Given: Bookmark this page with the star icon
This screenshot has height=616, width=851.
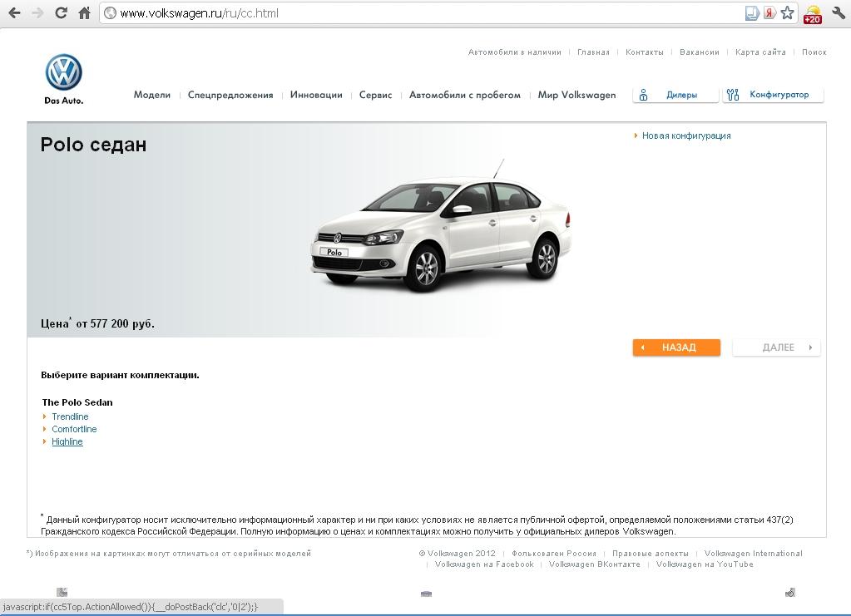Looking at the screenshot, I should pos(787,13).
